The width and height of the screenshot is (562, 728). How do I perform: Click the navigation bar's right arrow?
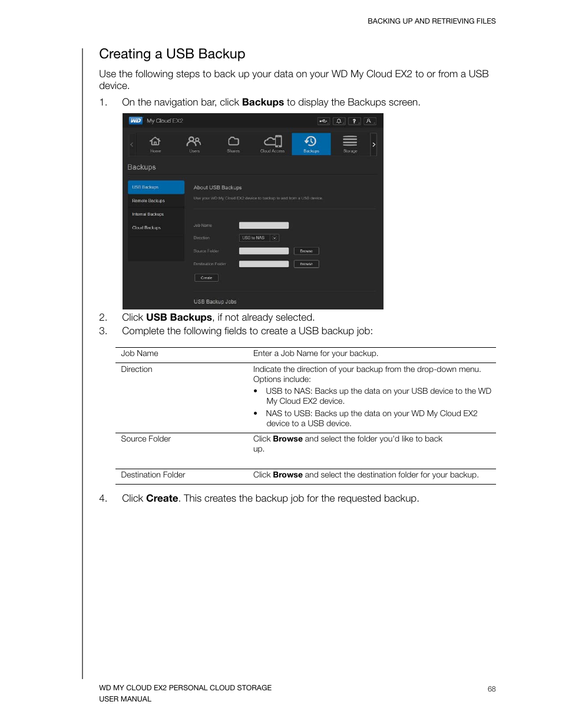[373, 144]
